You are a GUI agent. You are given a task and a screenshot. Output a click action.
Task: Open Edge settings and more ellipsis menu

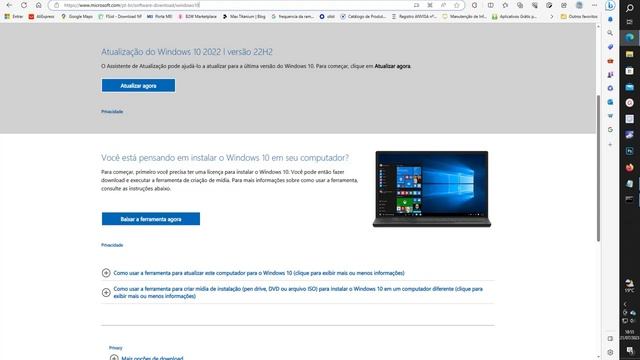(594, 5)
